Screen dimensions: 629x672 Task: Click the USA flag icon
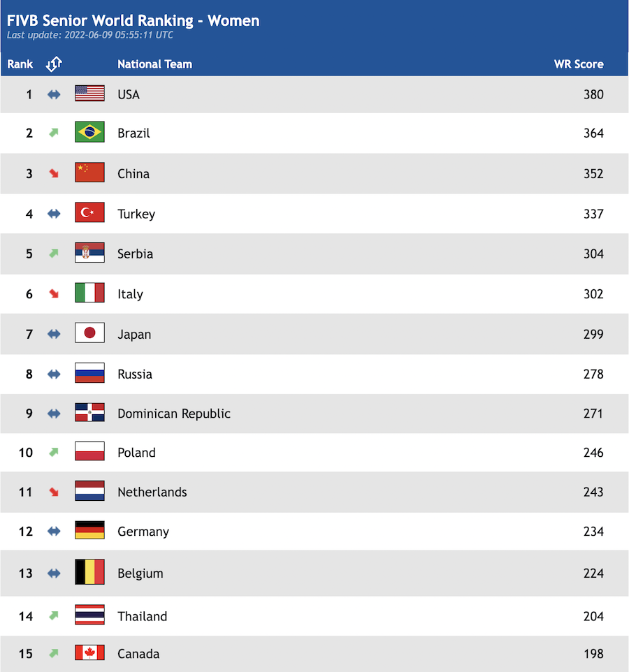[x=89, y=93]
